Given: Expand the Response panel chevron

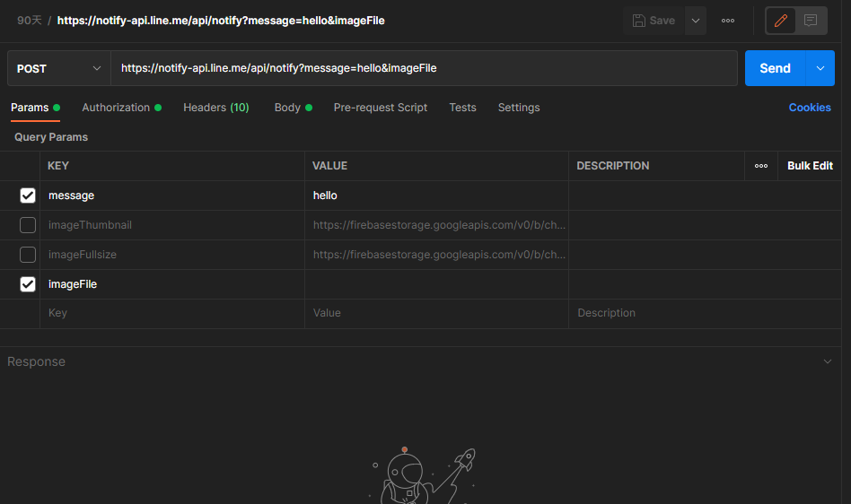Looking at the screenshot, I should point(827,361).
